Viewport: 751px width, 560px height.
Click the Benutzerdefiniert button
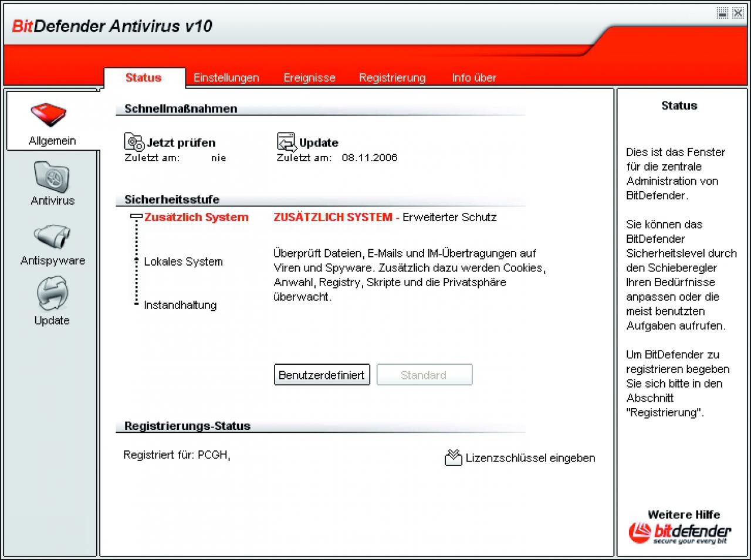(322, 375)
